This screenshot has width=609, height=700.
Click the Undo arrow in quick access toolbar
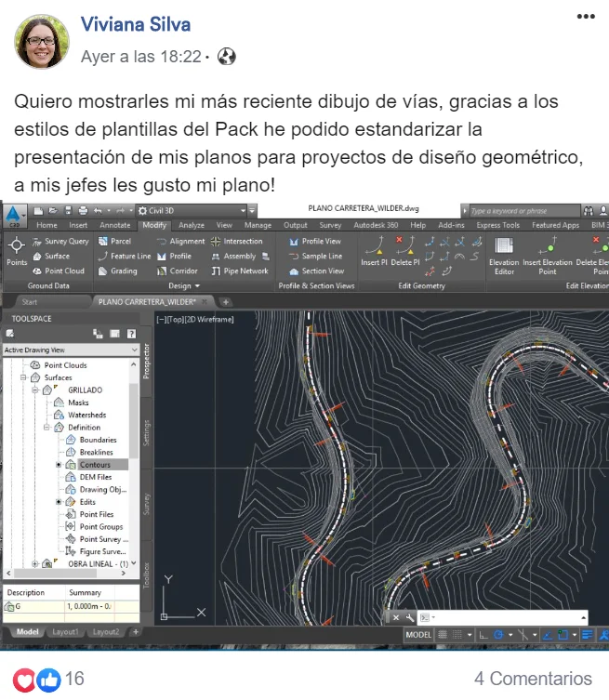(x=98, y=210)
